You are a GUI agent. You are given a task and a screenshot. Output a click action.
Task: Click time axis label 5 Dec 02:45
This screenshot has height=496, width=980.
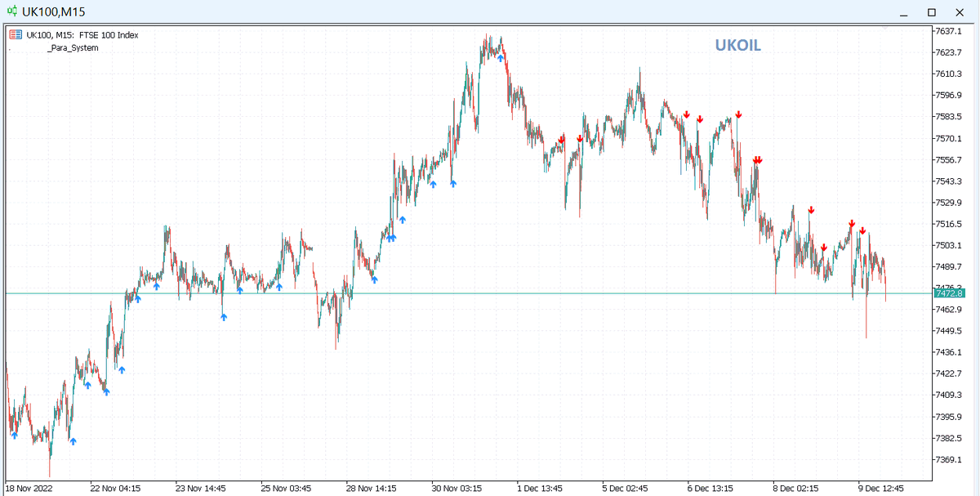(x=626, y=489)
